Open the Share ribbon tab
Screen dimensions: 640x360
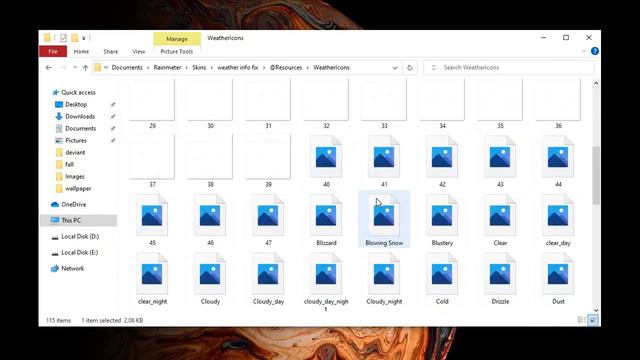[x=111, y=51]
